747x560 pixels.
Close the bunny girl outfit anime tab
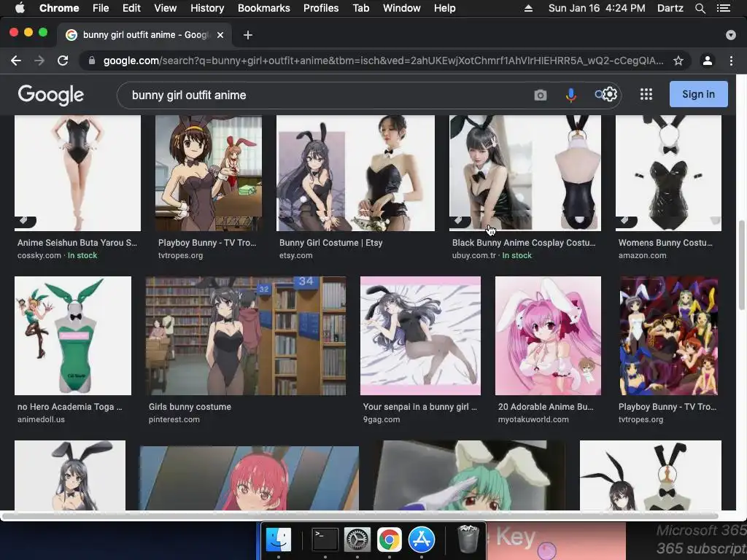[220, 35]
